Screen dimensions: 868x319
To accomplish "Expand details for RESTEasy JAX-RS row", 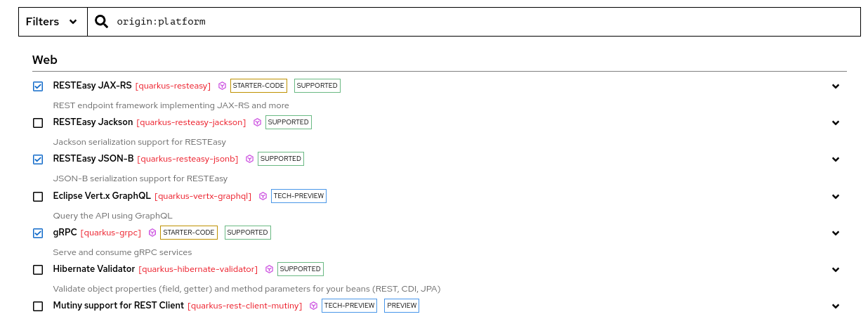I will (x=836, y=86).
